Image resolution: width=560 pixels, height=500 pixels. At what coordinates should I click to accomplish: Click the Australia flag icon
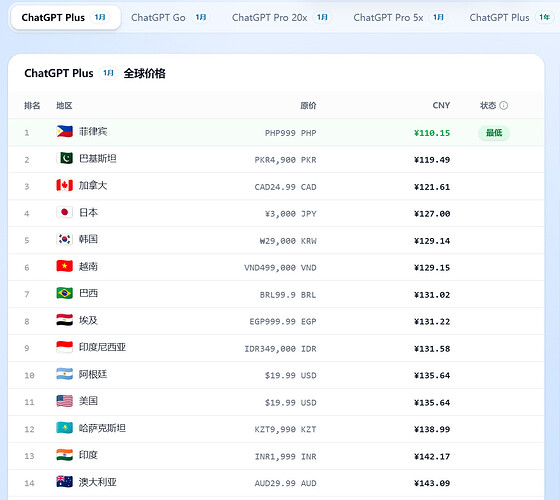click(65, 482)
